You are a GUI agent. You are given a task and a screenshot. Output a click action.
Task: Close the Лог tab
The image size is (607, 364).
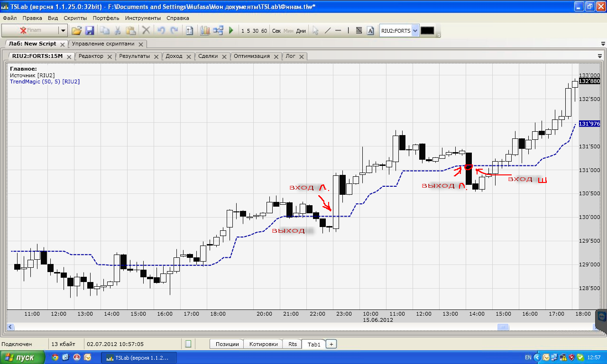coord(301,56)
